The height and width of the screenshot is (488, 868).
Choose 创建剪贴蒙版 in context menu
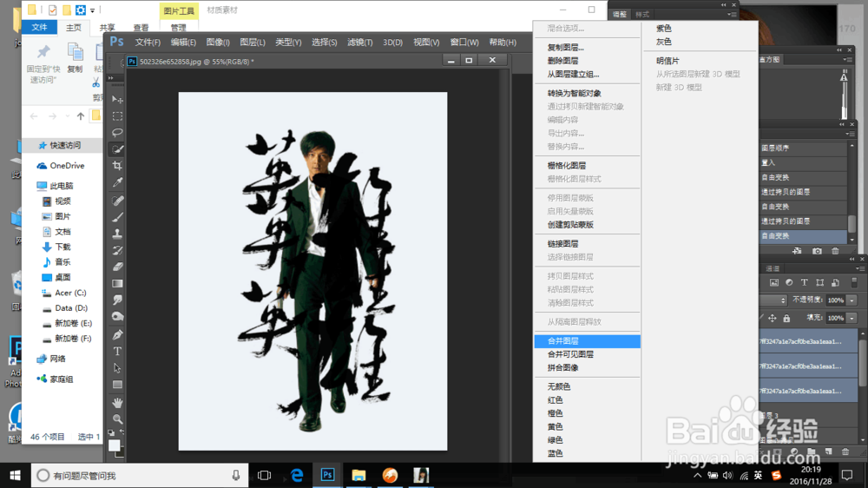point(587,224)
